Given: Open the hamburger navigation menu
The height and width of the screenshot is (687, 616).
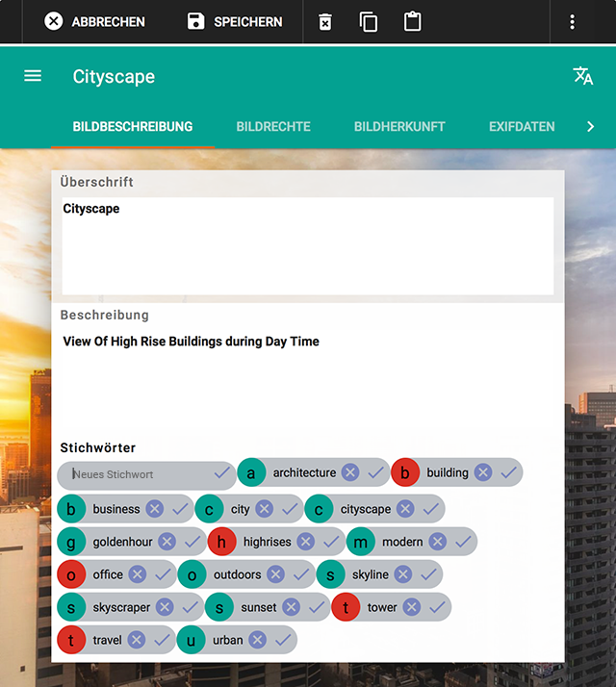Looking at the screenshot, I should tap(33, 76).
